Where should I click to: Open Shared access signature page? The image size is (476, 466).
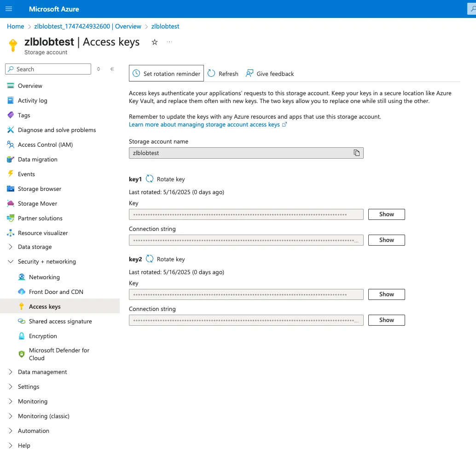60,321
